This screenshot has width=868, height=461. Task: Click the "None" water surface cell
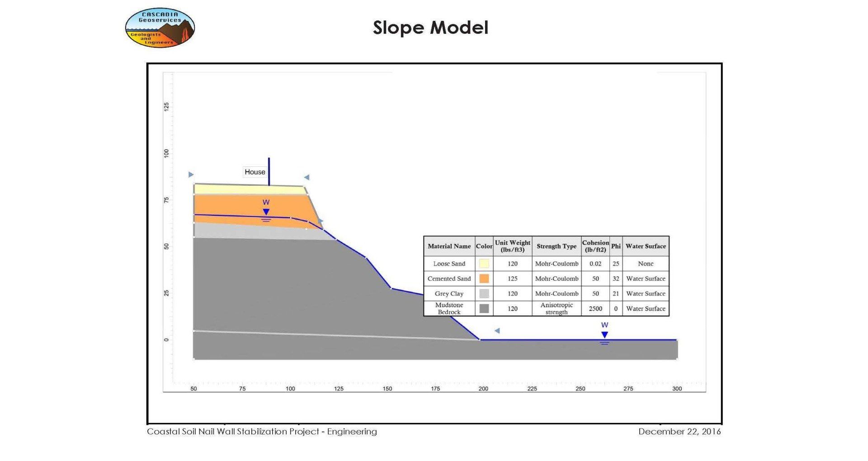point(646,263)
